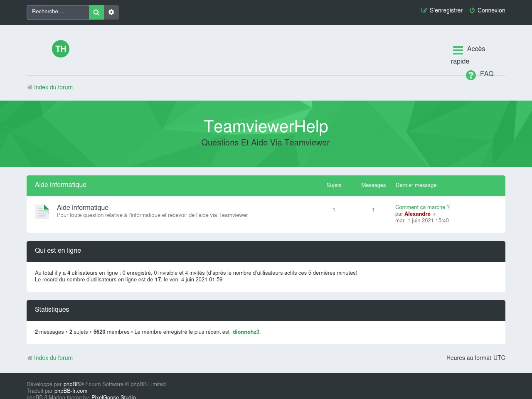
Task: Click the Dernier message column header
Action: [416, 185]
